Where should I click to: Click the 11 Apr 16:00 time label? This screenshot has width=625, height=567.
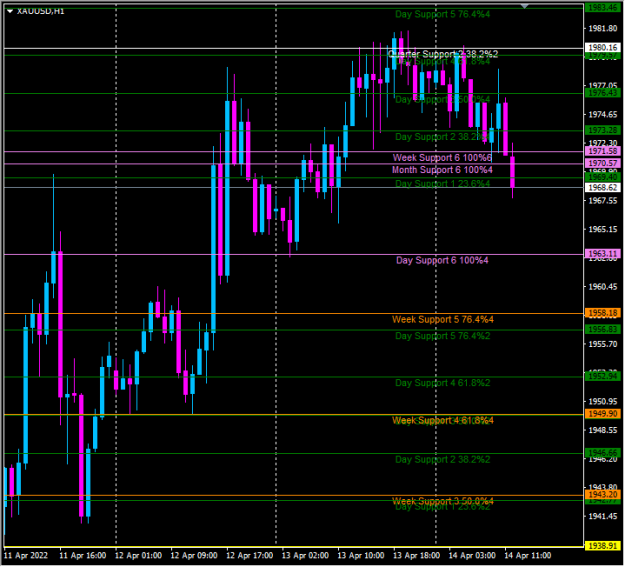(x=83, y=555)
